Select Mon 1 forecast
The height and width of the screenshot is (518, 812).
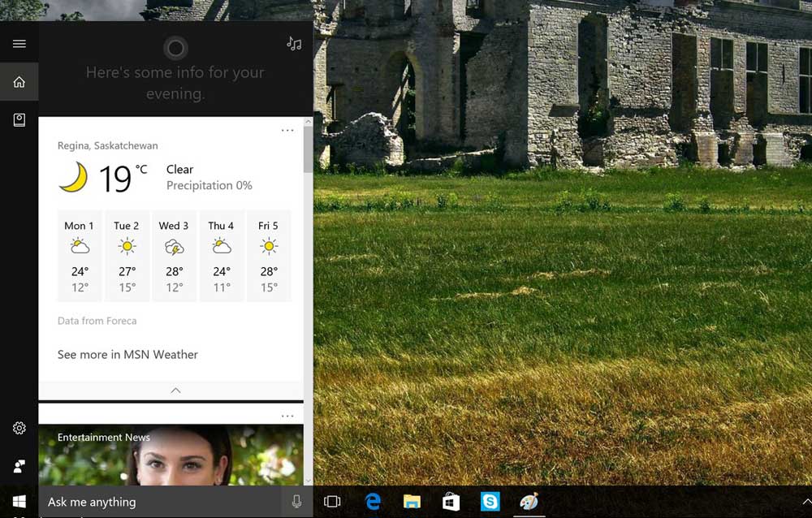[80, 256]
